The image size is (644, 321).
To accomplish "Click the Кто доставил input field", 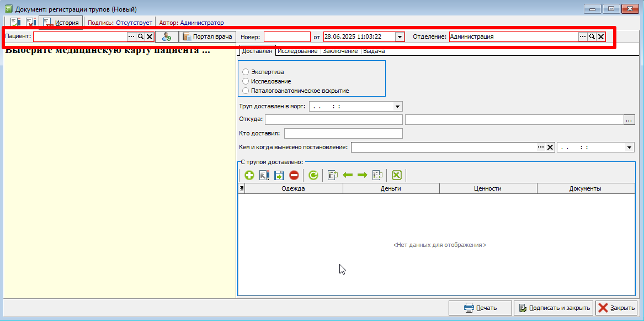I will coord(343,134).
